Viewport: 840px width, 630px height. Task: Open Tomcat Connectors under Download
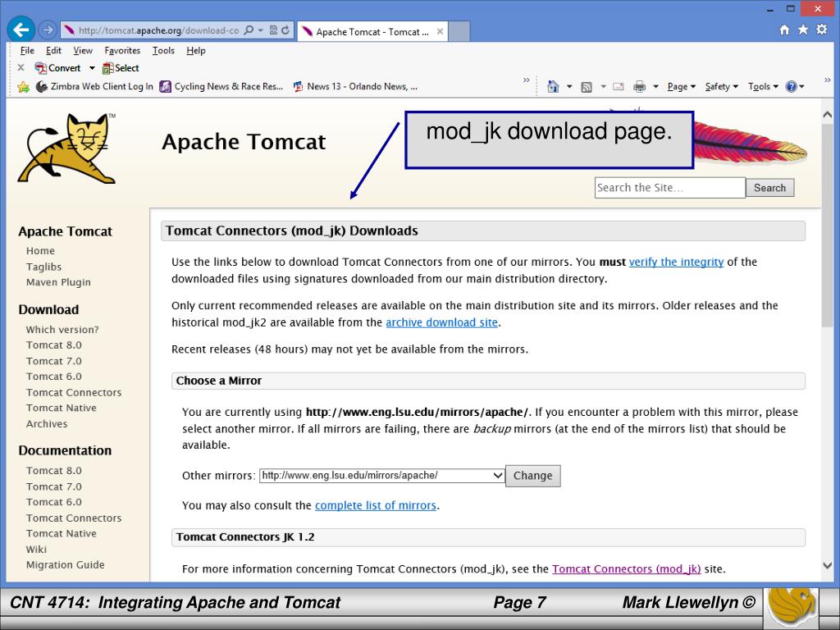(74, 392)
